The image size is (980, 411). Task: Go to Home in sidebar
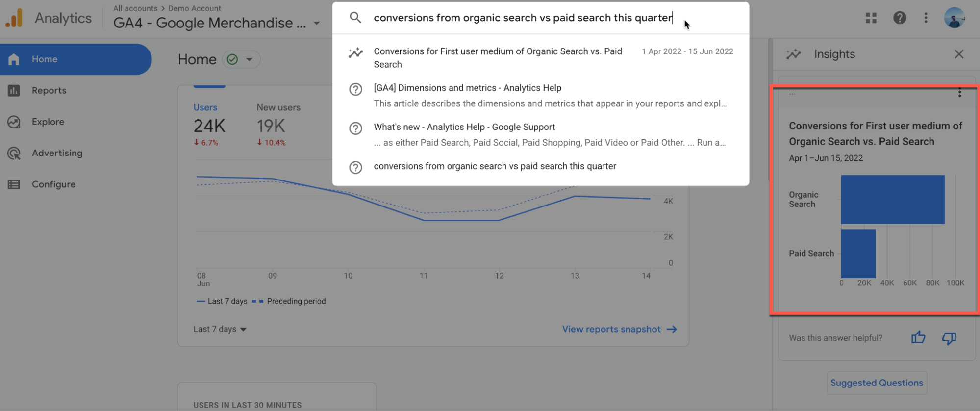(75, 59)
